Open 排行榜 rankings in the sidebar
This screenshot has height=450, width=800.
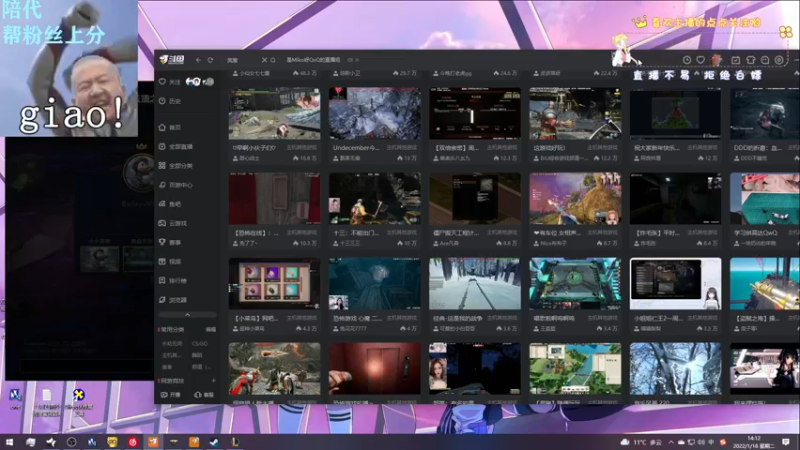click(x=173, y=281)
